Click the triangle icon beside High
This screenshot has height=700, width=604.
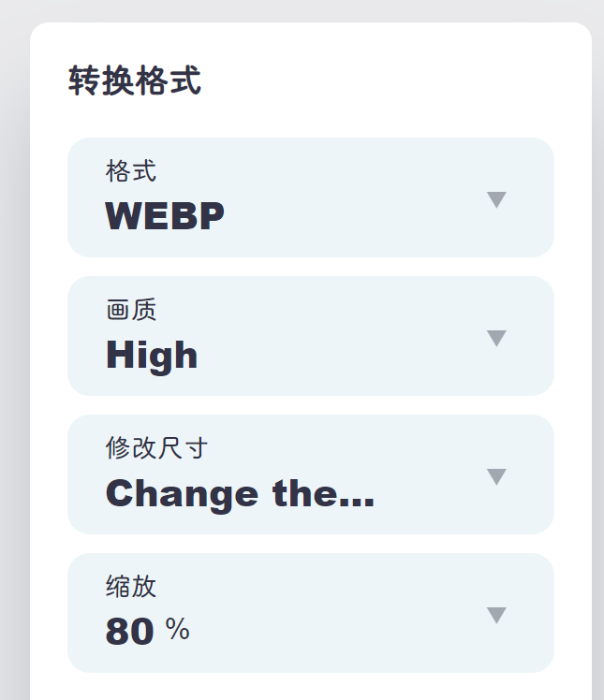(x=496, y=338)
